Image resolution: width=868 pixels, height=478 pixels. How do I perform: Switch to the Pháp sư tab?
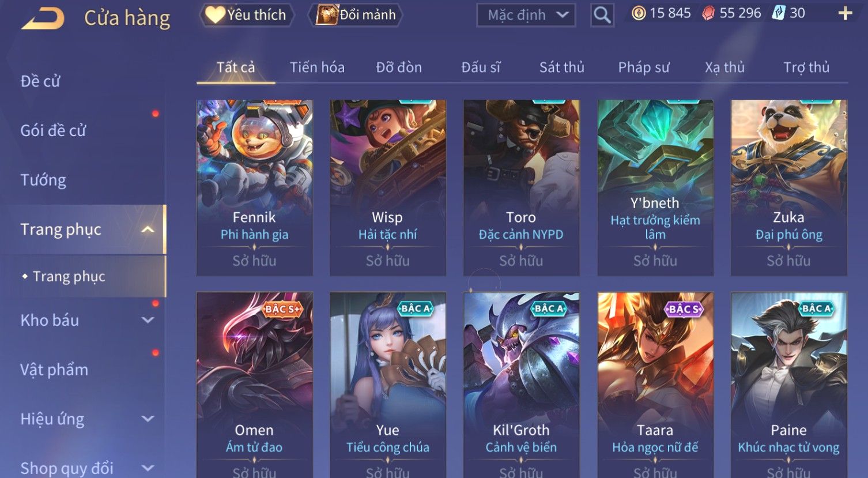pos(643,67)
